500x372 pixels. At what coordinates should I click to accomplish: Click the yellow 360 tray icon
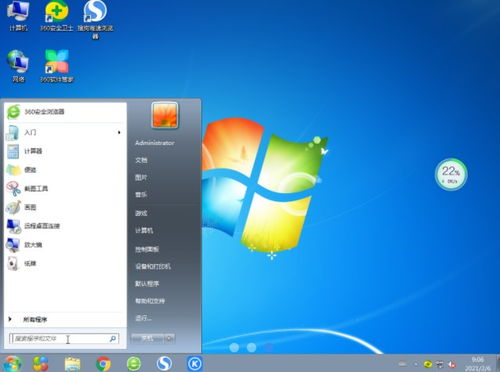(x=427, y=364)
